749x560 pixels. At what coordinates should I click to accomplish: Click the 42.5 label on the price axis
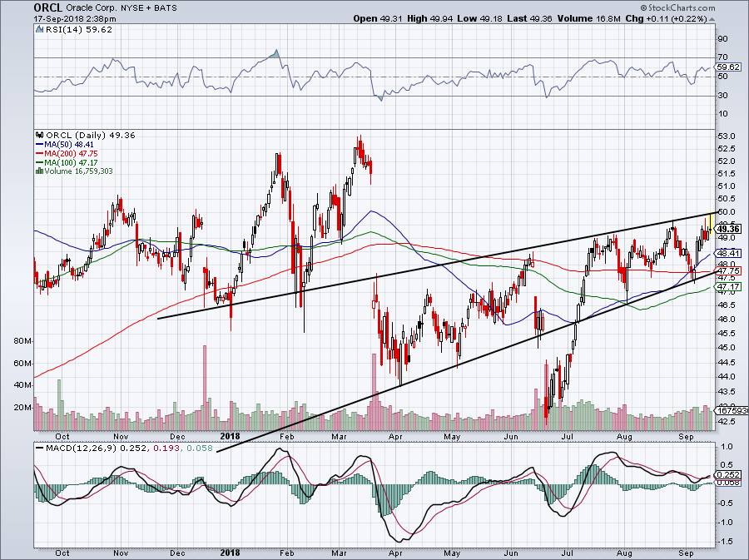(x=726, y=422)
